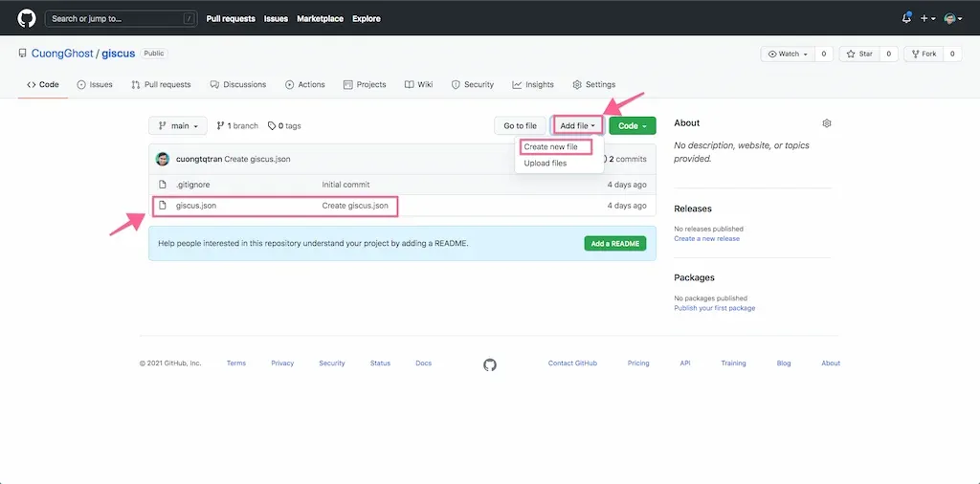980x484 pixels.
Task: Switch to the Discussions tab
Action: tap(238, 85)
